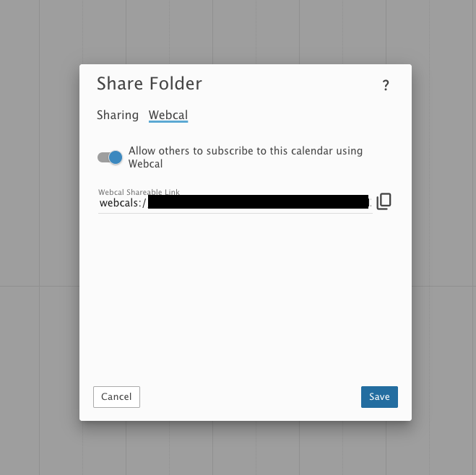The width and height of the screenshot is (476, 475).
Task: Disable the Webcal subscription toggle
Action: pyautogui.click(x=111, y=157)
